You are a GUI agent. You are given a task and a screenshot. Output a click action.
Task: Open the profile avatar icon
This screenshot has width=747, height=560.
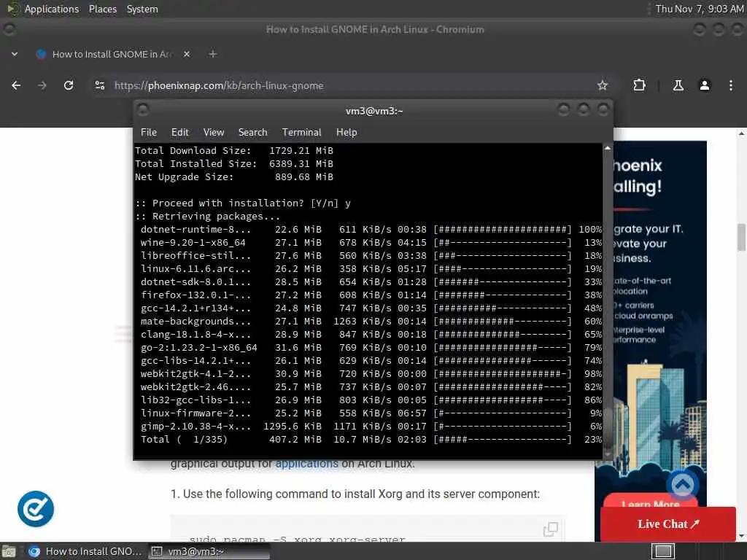(705, 86)
